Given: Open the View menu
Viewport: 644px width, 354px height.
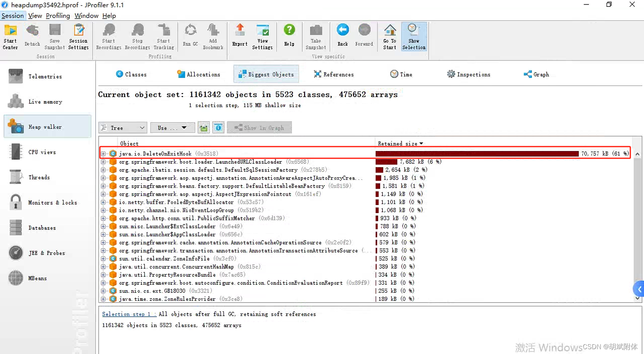Looking at the screenshot, I should point(35,16).
